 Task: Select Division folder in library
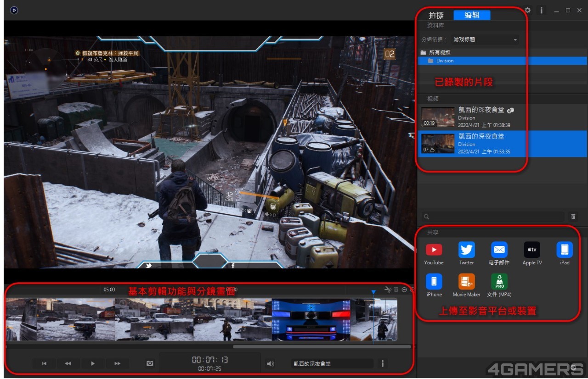pos(503,61)
